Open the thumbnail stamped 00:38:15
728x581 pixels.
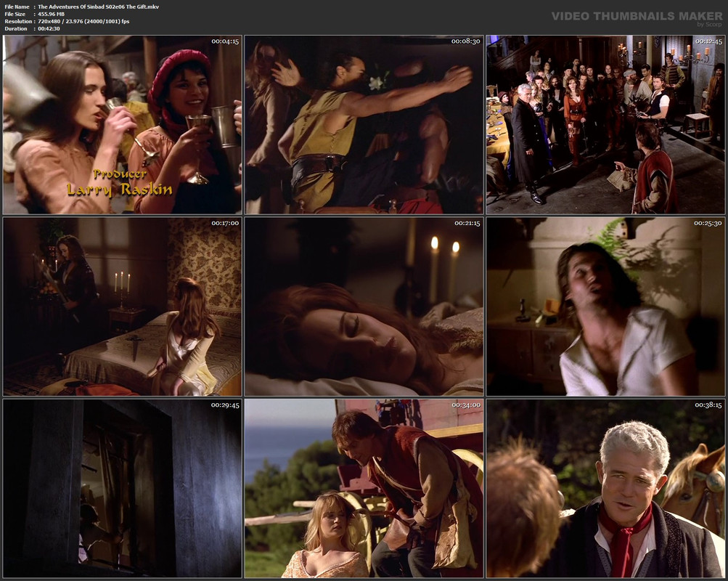pos(605,489)
